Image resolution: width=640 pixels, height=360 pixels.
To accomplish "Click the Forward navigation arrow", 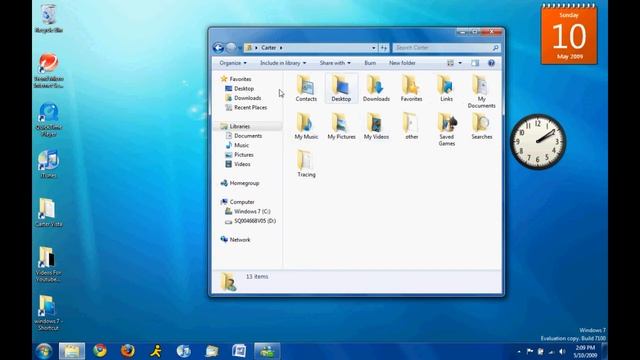I will [x=231, y=48].
